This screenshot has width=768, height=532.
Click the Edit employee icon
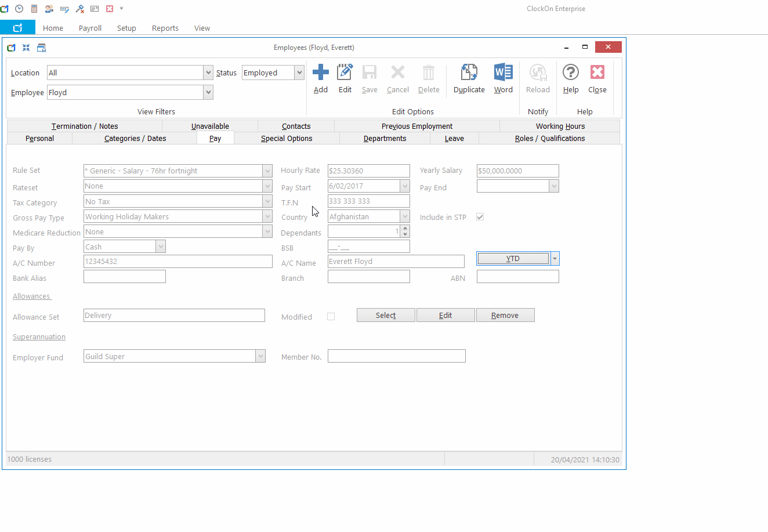pyautogui.click(x=345, y=73)
